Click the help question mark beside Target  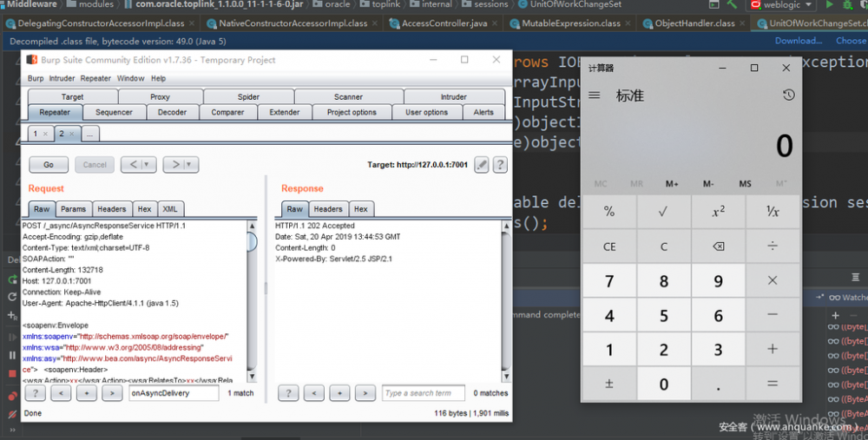coord(500,164)
